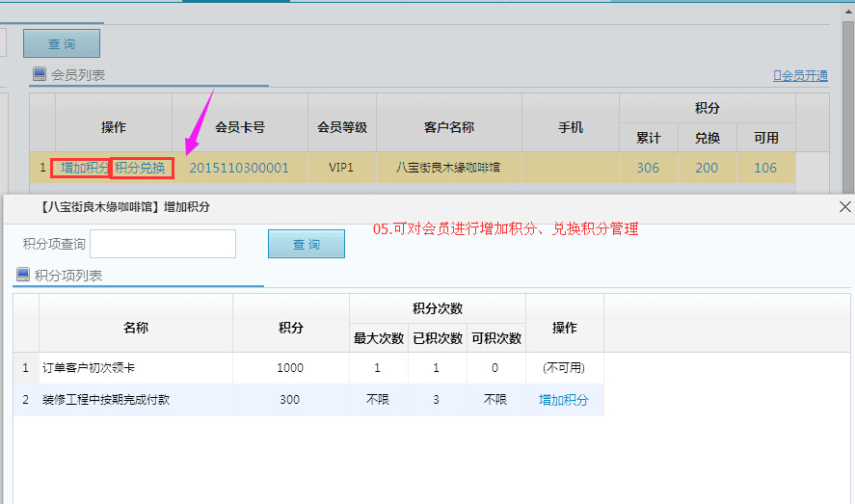The width and height of the screenshot is (855, 504).
Task: Click the icon beside 会员开通
Action: 777,75
